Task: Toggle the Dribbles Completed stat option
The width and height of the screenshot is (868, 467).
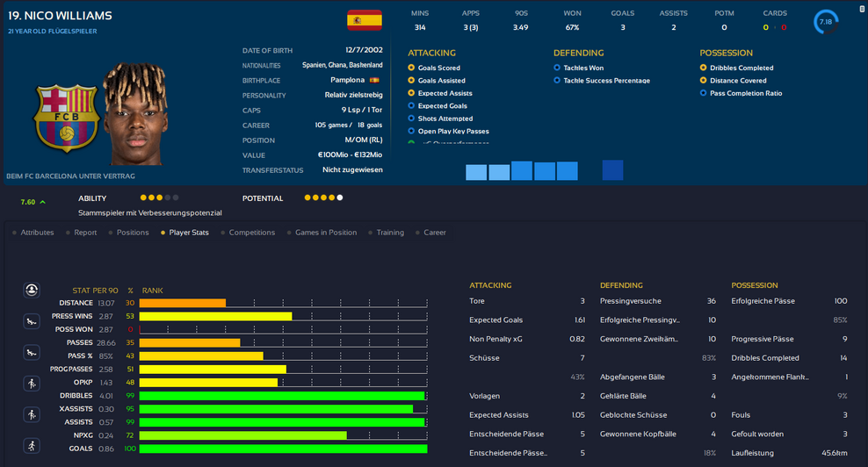Action: point(703,68)
